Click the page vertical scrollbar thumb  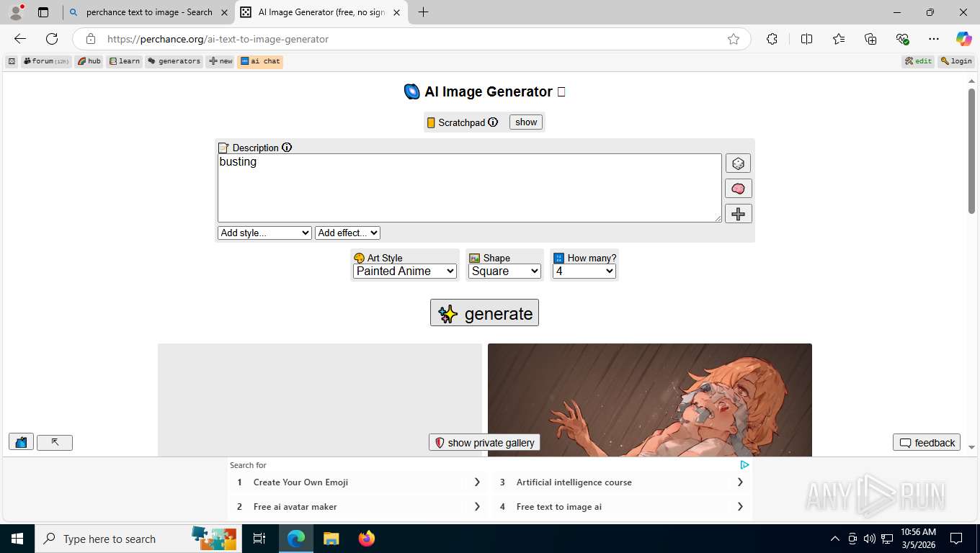971,150
